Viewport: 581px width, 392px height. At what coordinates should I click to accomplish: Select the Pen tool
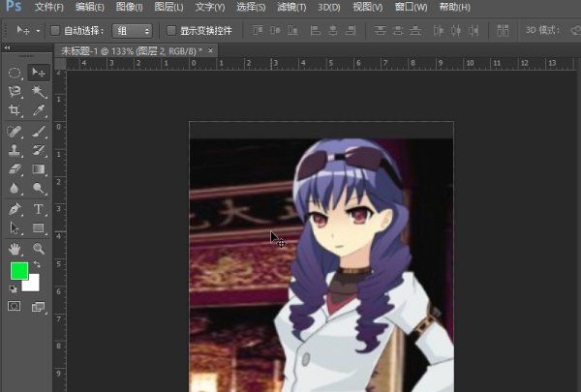point(15,209)
